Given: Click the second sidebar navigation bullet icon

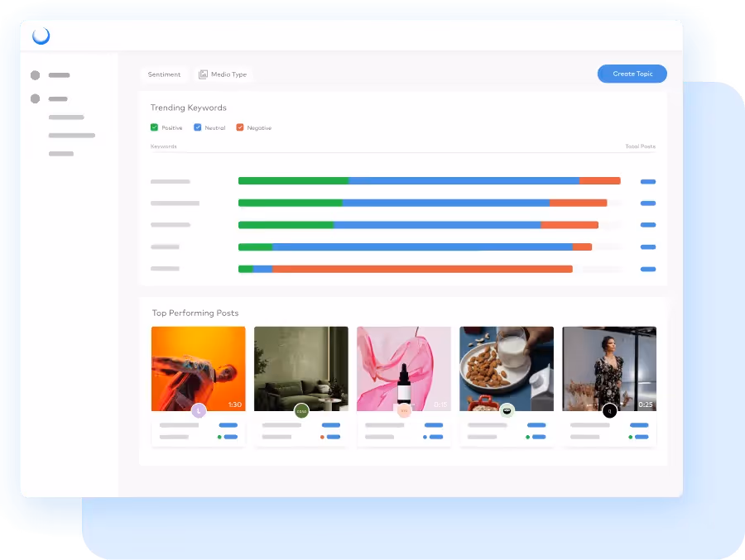Looking at the screenshot, I should click(35, 98).
